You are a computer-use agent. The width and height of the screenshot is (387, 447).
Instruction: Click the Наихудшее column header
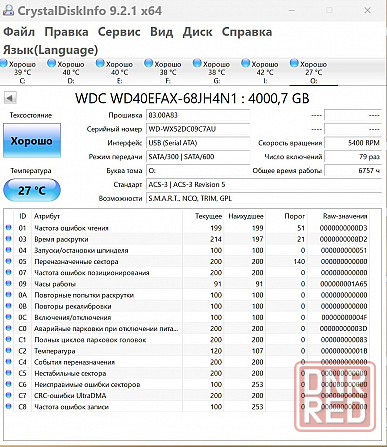coord(245,216)
